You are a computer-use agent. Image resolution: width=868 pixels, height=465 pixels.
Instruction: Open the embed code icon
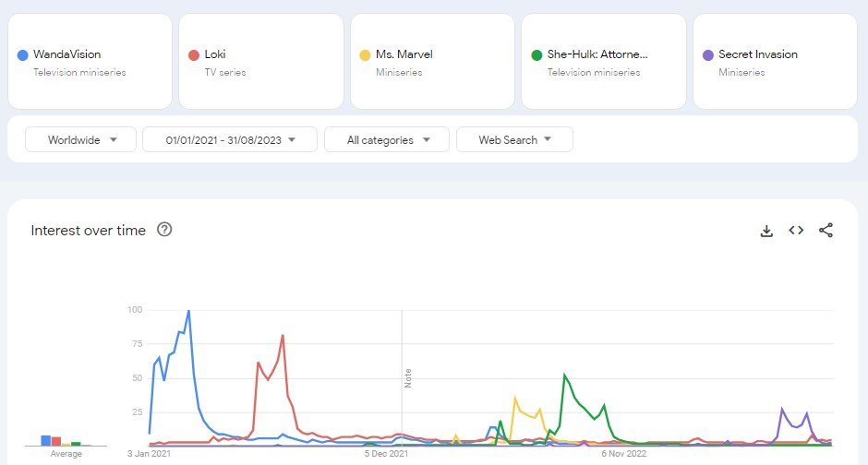[796, 231]
